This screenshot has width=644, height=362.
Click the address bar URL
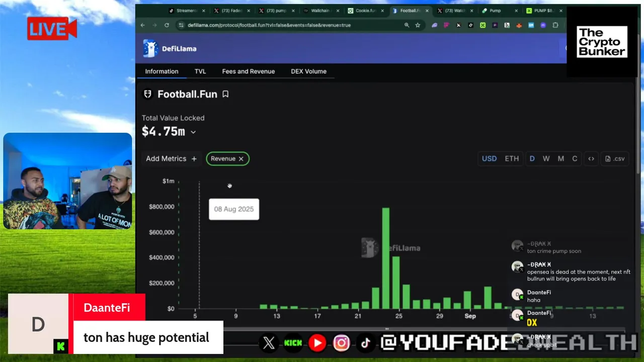pos(269,25)
